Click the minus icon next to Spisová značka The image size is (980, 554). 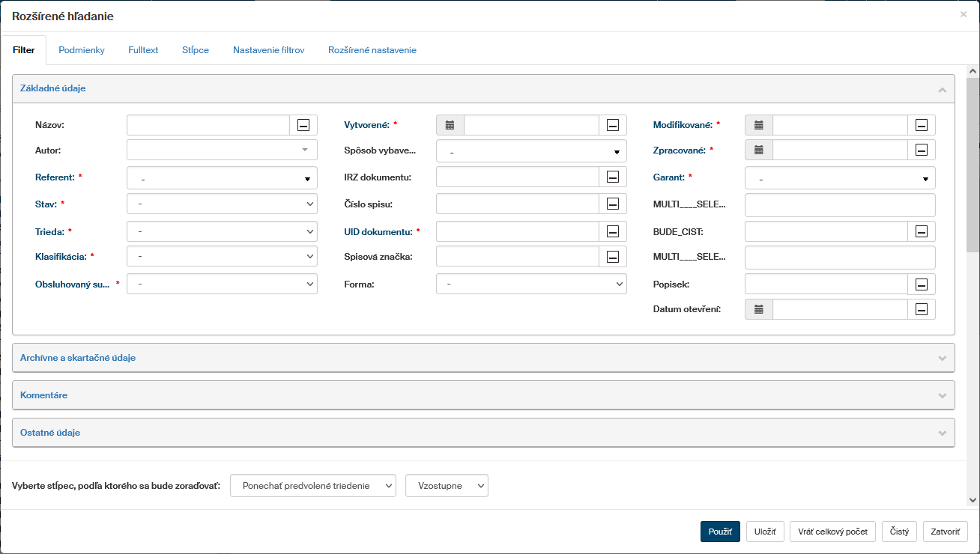pyautogui.click(x=612, y=257)
